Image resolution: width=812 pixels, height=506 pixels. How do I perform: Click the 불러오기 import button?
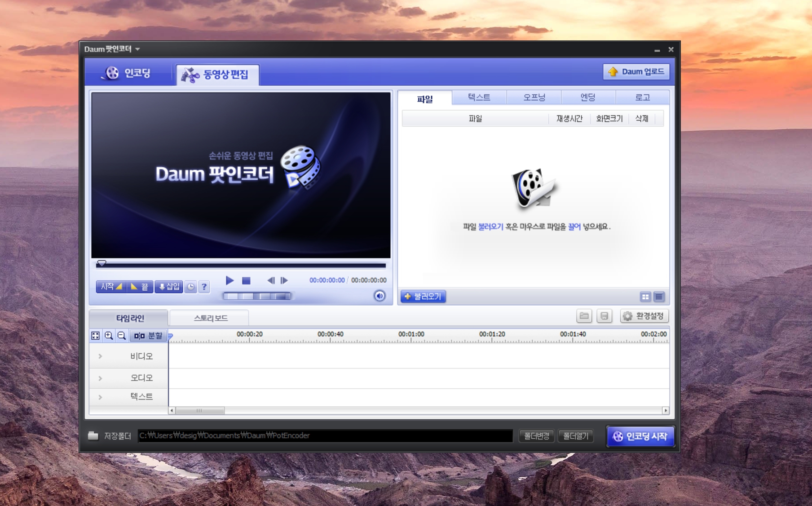click(x=423, y=297)
